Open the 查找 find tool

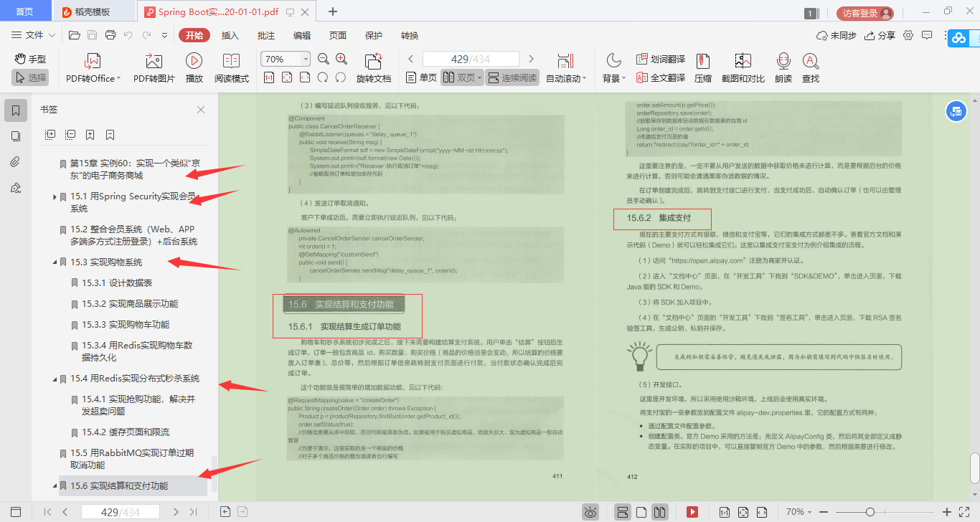(x=811, y=69)
